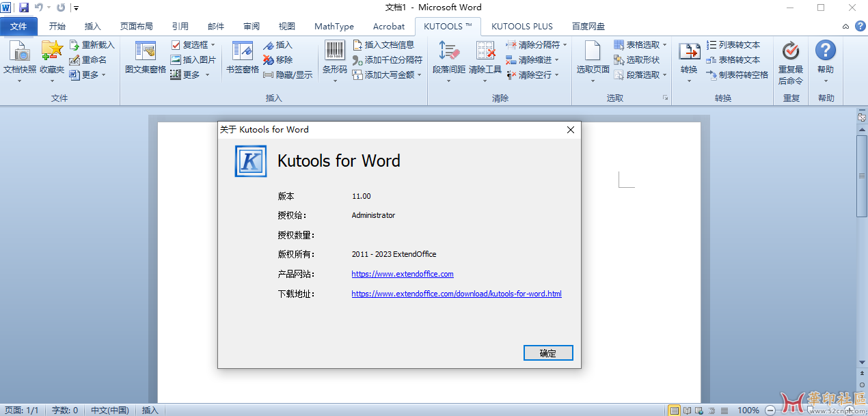Minimize the ribbon with the caret icon
The width and height of the screenshot is (868, 416).
coord(845,26)
